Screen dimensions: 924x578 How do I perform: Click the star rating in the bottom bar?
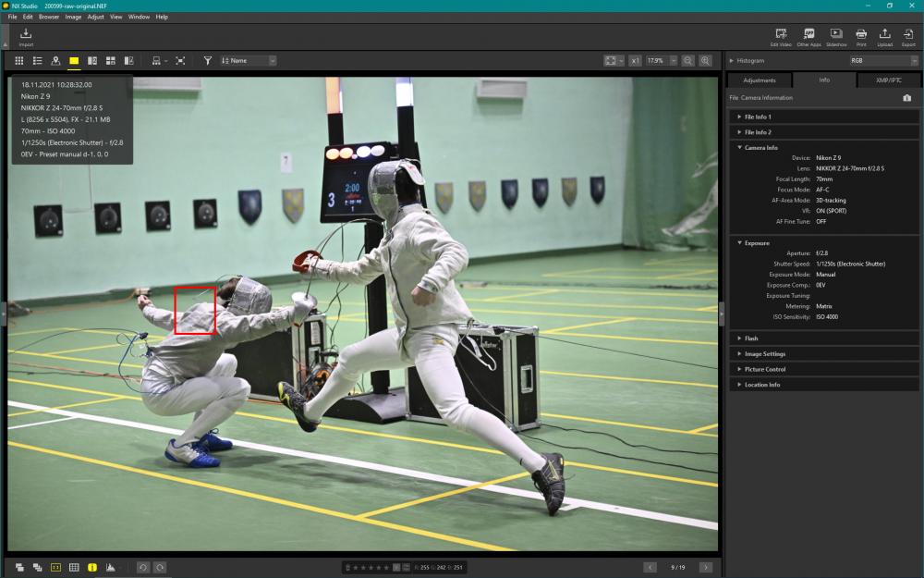(371, 568)
